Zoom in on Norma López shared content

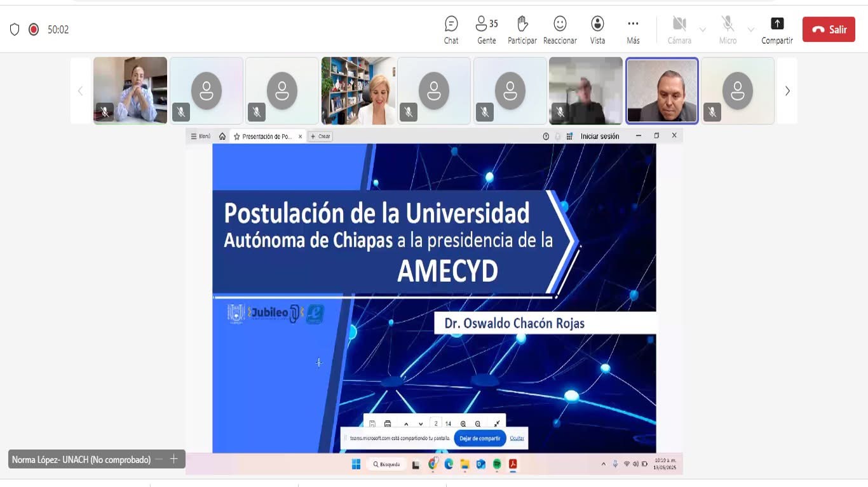tap(173, 459)
